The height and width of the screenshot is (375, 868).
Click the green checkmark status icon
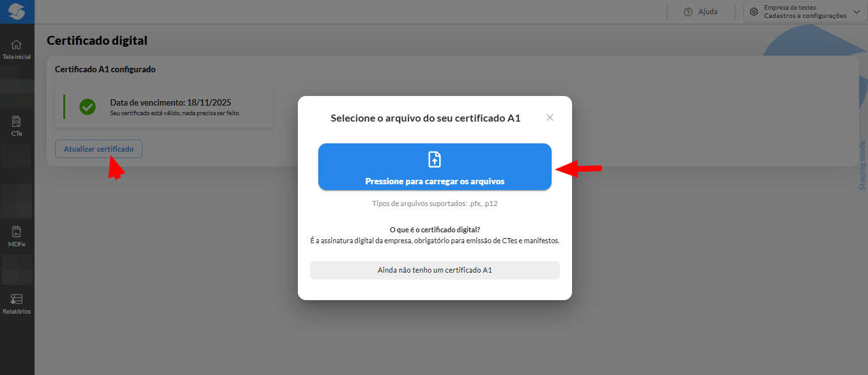(88, 107)
